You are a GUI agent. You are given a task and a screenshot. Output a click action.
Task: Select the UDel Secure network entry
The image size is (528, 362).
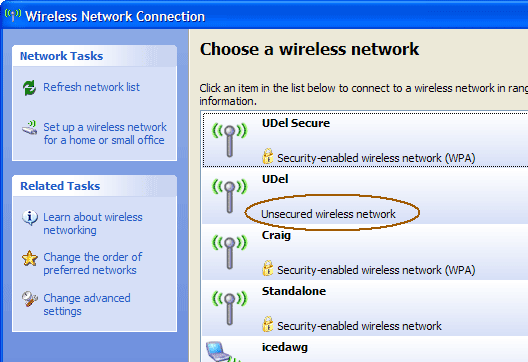coord(365,139)
